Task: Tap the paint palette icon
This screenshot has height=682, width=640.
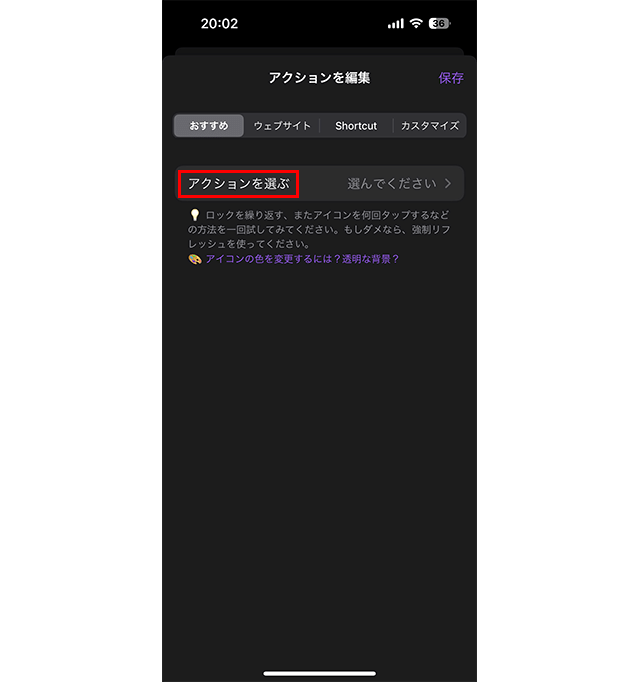Action: [194, 259]
